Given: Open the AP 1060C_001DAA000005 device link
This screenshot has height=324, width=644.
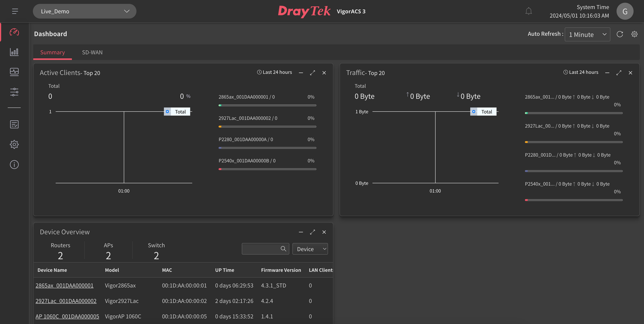Looking at the screenshot, I should (67, 317).
